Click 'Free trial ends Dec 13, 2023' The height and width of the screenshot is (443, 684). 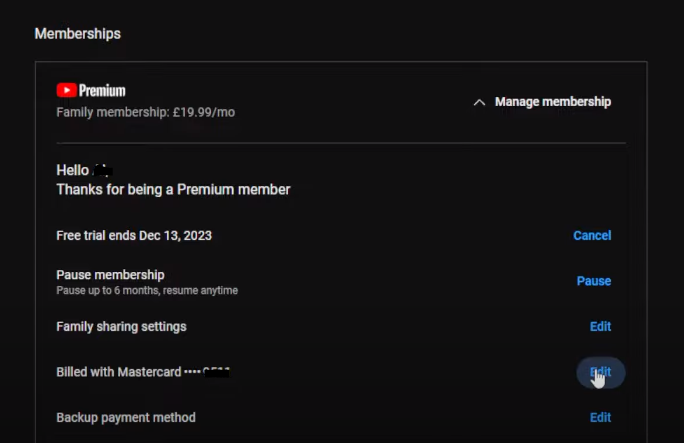tap(134, 235)
